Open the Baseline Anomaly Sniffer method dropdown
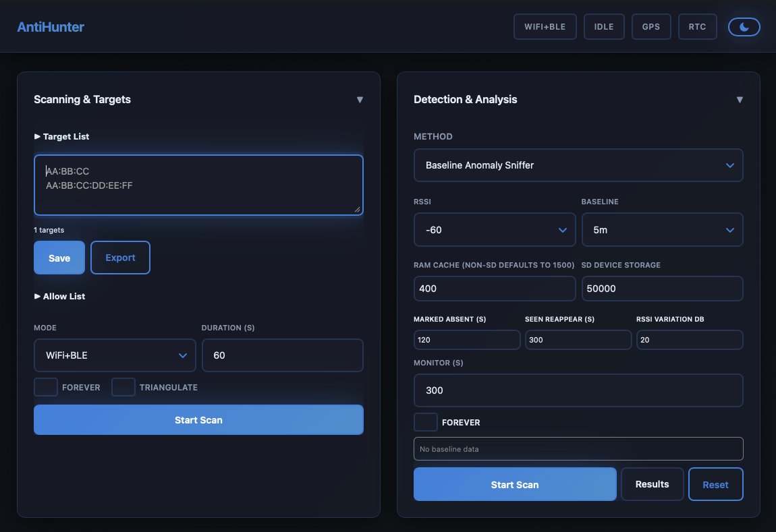 578,165
